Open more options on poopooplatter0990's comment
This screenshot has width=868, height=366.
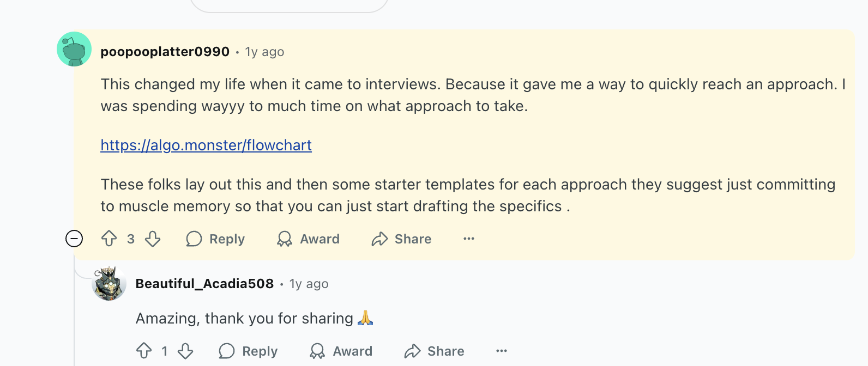469,239
